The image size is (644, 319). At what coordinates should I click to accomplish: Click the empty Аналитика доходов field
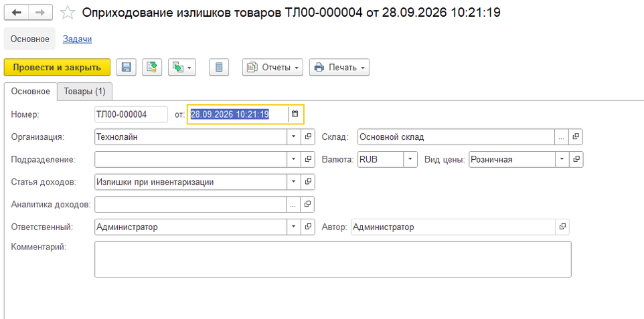point(191,205)
